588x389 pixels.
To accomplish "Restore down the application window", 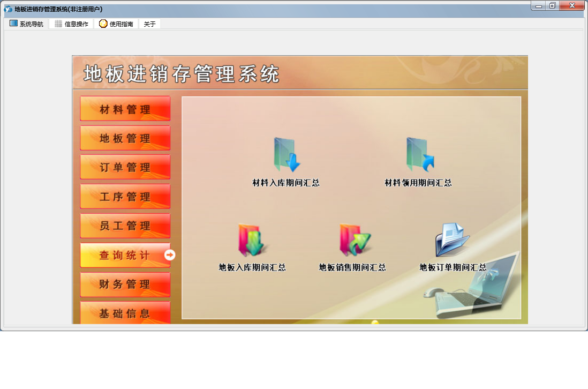I will tap(552, 6).
